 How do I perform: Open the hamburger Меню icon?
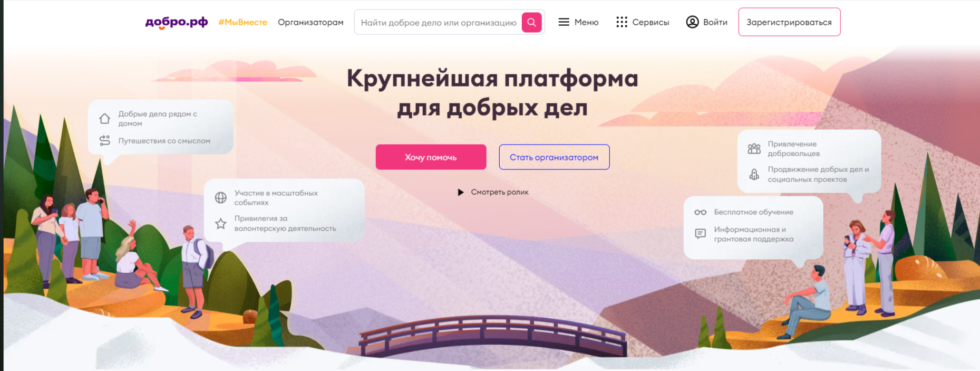coord(564,22)
